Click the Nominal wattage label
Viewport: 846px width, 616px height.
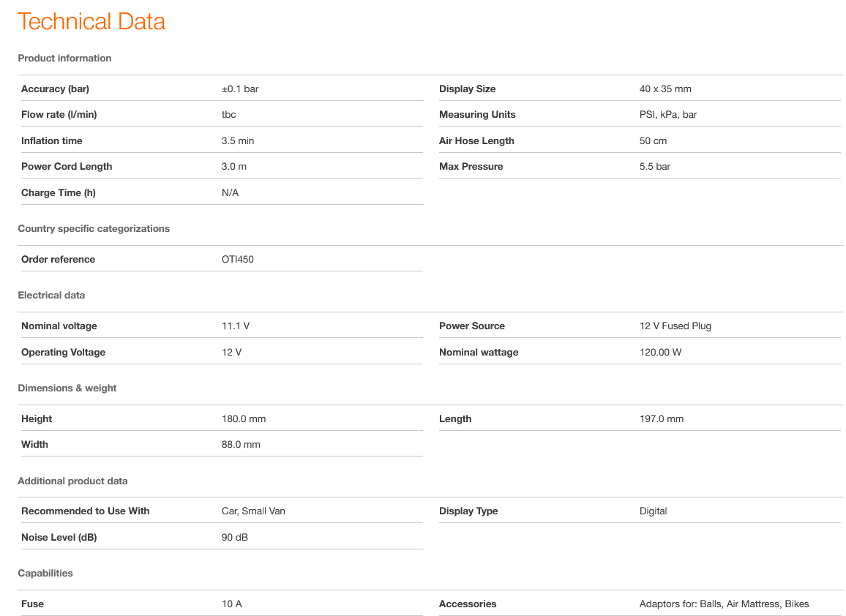click(479, 352)
